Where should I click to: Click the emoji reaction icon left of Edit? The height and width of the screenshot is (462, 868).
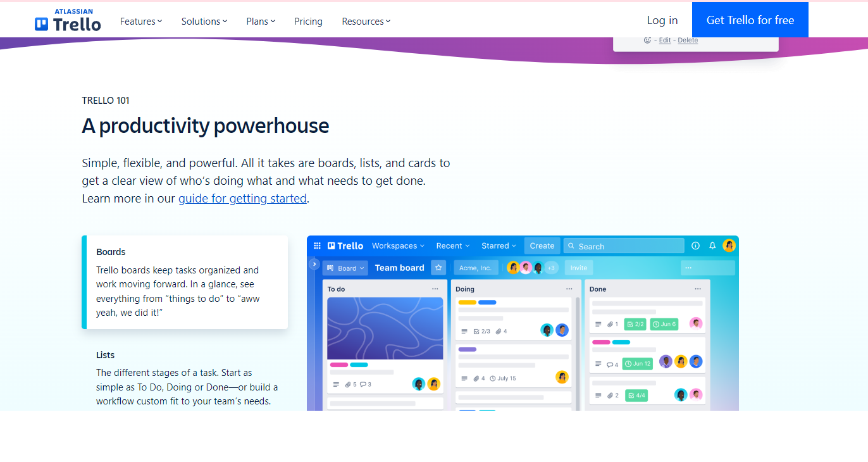tap(647, 40)
